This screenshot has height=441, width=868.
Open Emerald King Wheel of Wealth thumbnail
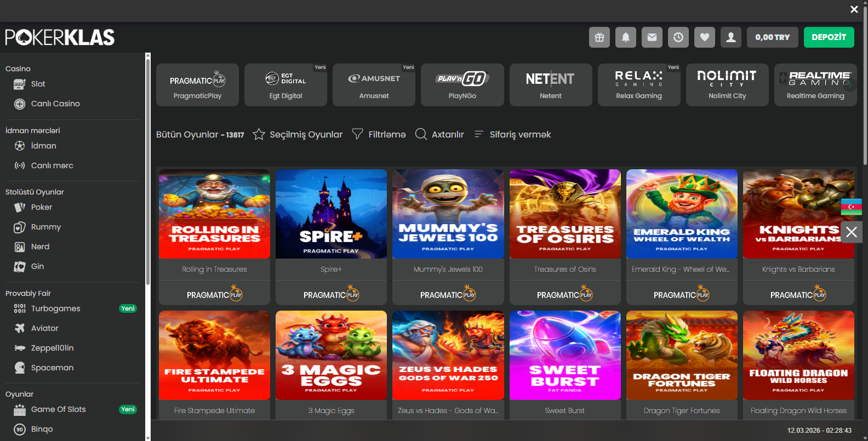(682, 214)
